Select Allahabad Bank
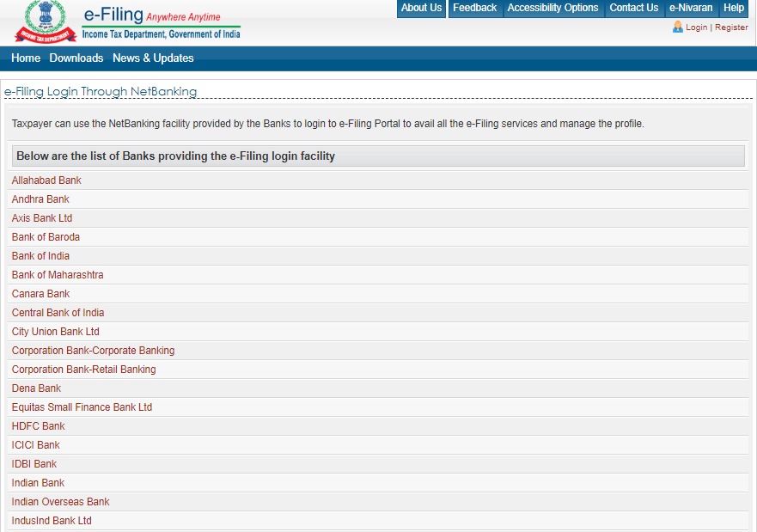The height and width of the screenshot is (532, 757). (46, 180)
